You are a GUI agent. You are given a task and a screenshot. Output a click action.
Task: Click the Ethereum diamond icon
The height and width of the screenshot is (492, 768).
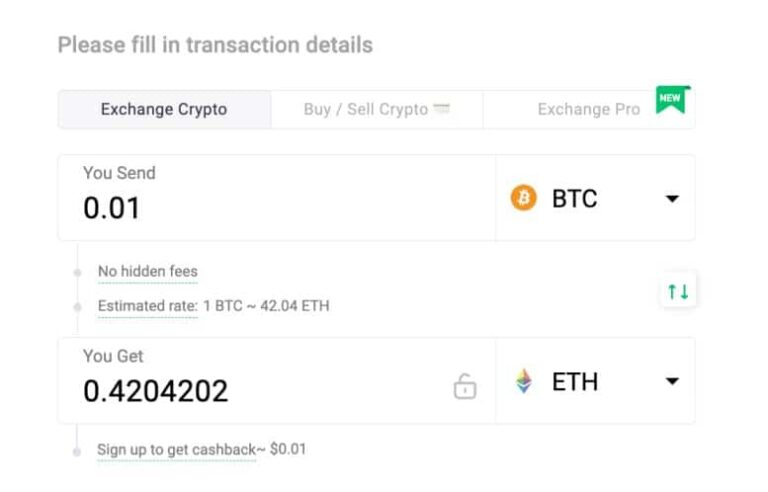pyautogui.click(x=524, y=381)
